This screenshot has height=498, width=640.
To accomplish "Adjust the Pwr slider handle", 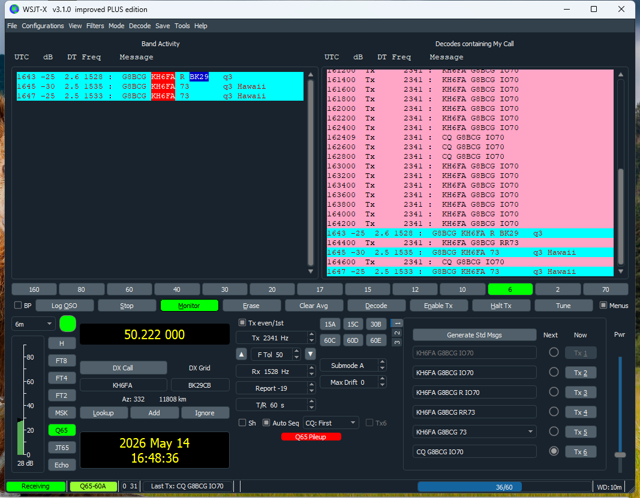I will [620, 455].
